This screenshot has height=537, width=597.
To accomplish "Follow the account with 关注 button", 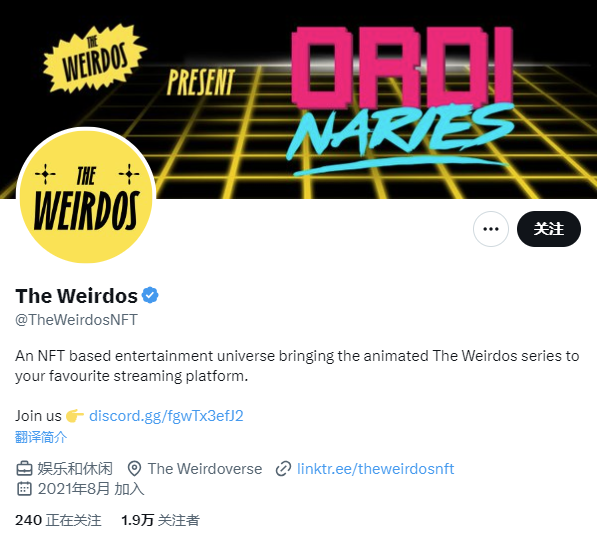I will click(x=549, y=229).
